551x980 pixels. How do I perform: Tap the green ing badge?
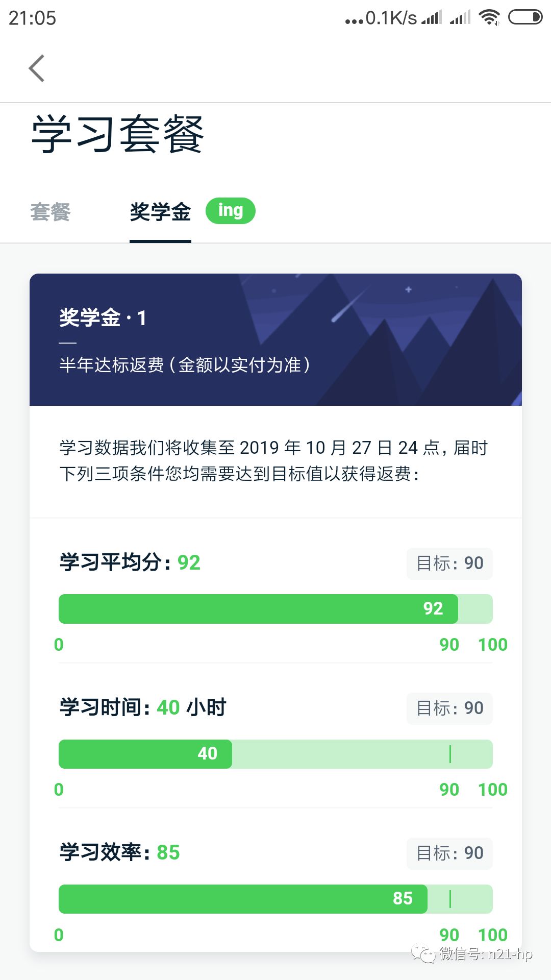tap(231, 210)
